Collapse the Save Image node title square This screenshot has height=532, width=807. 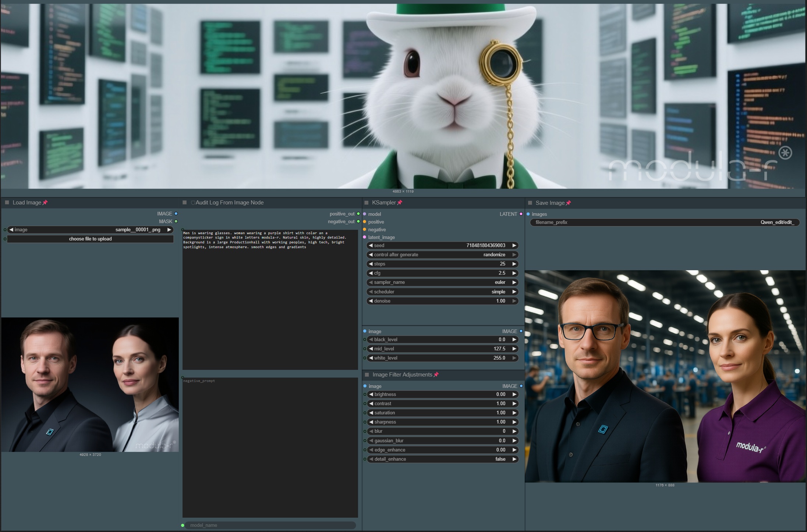(530, 203)
